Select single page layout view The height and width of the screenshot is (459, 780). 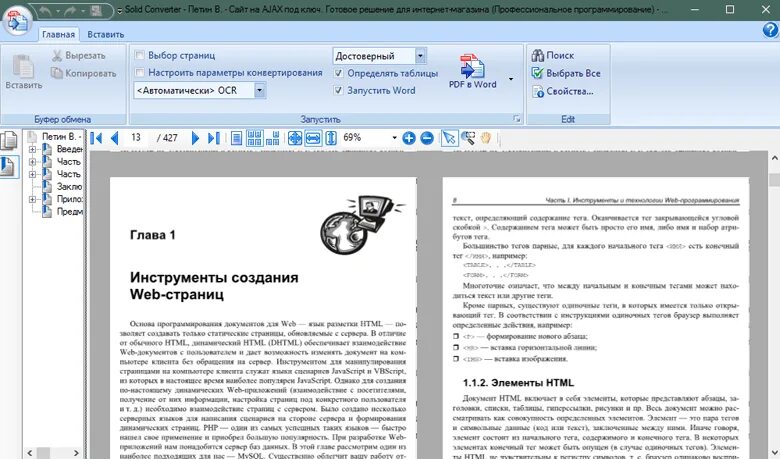pyautogui.click(x=237, y=138)
